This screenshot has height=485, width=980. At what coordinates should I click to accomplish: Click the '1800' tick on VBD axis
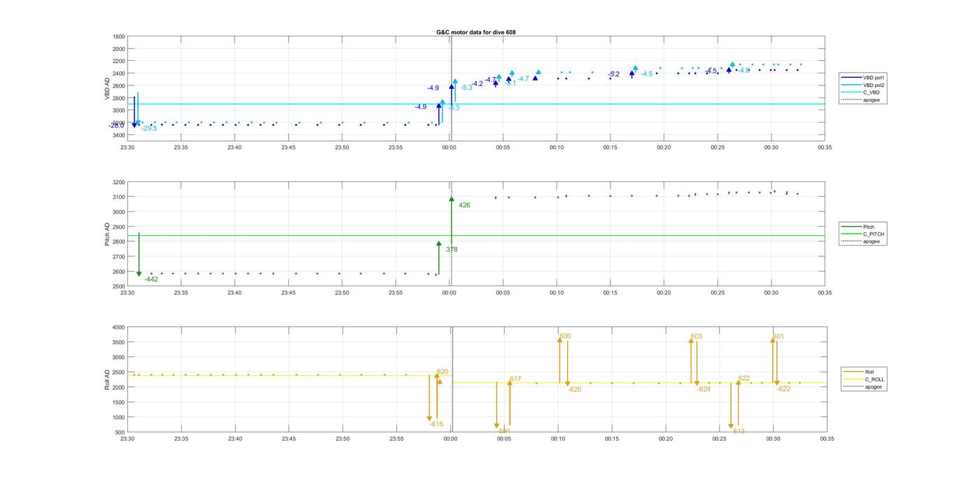pyautogui.click(x=119, y=37)
